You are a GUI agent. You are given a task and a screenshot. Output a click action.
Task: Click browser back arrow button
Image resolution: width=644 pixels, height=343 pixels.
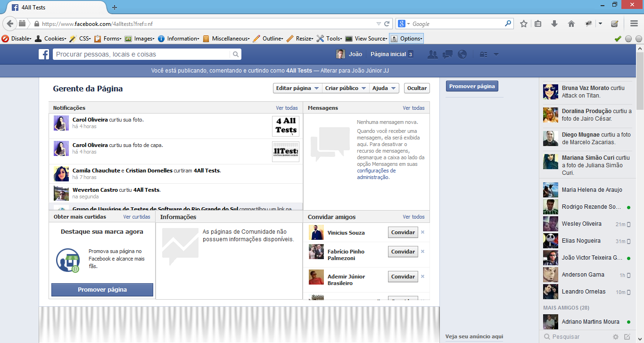10,24
